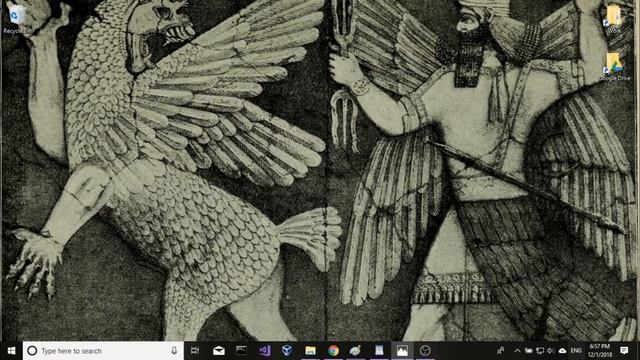Viewport: 640px width, 360px height.
Task: Open the volume speaker tray icon
Action: (550, 351)
